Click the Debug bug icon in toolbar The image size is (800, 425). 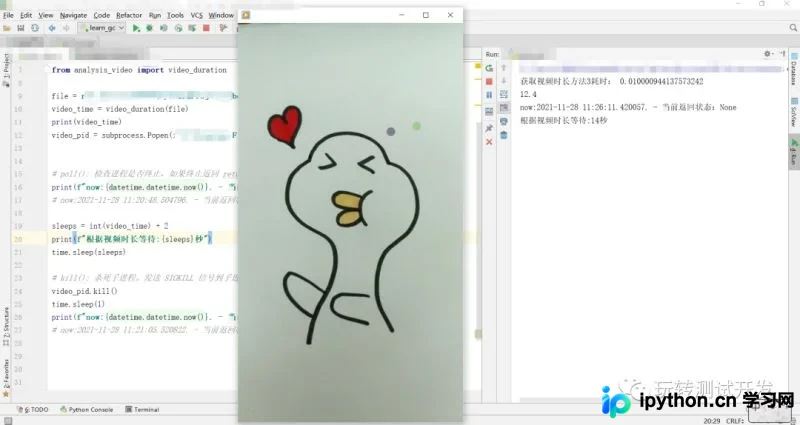[x=149, y=28]
